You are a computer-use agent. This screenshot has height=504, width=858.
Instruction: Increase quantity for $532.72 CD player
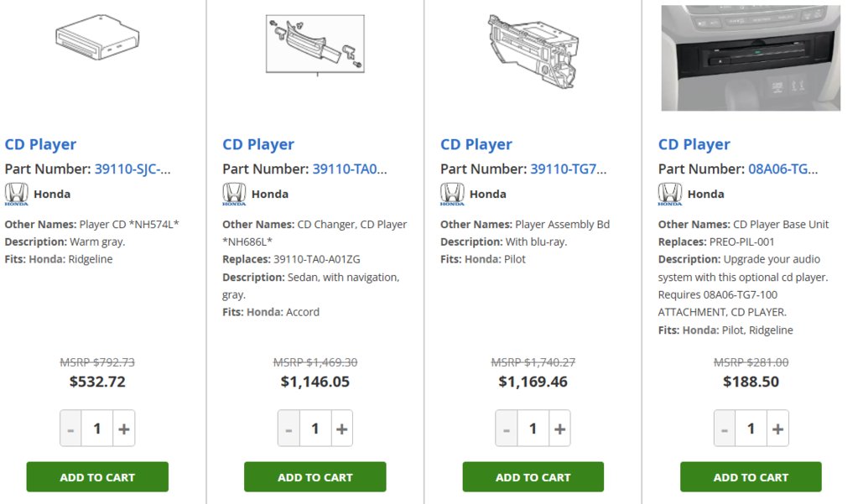123,429
